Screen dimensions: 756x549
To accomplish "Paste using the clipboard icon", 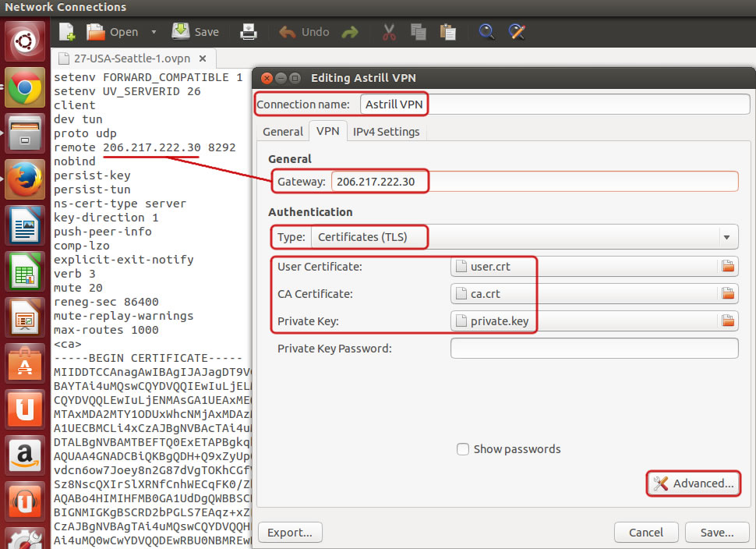I will (x=448, y=32).
